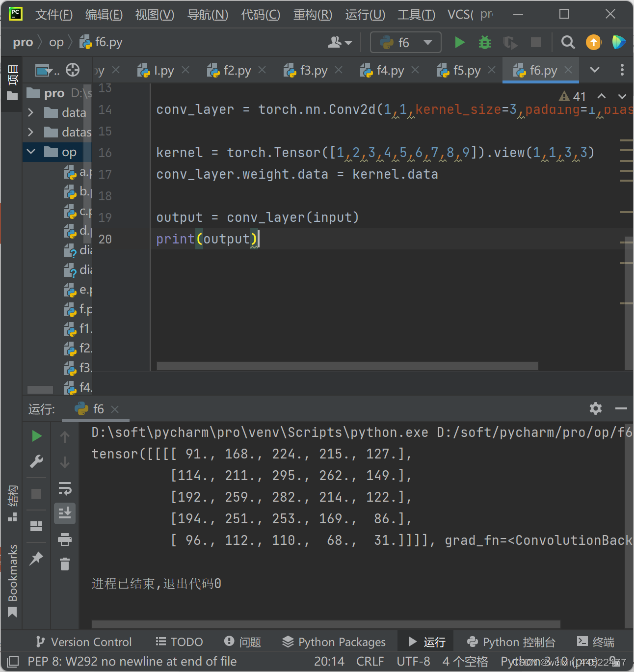The image size is (634, 672).
Task: Go to previous highlighted warning arrow
Action: 602,97
